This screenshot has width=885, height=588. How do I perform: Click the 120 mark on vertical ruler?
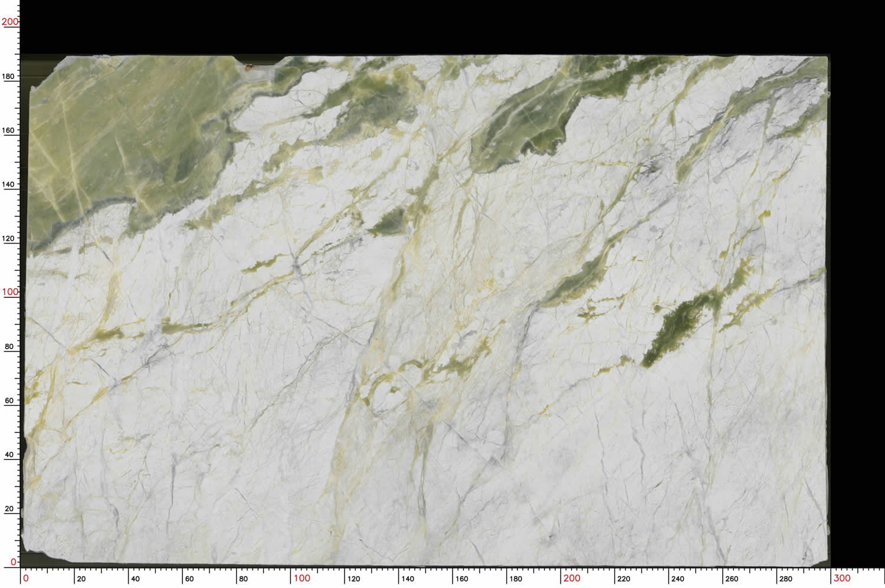click(x=9, y=238)
